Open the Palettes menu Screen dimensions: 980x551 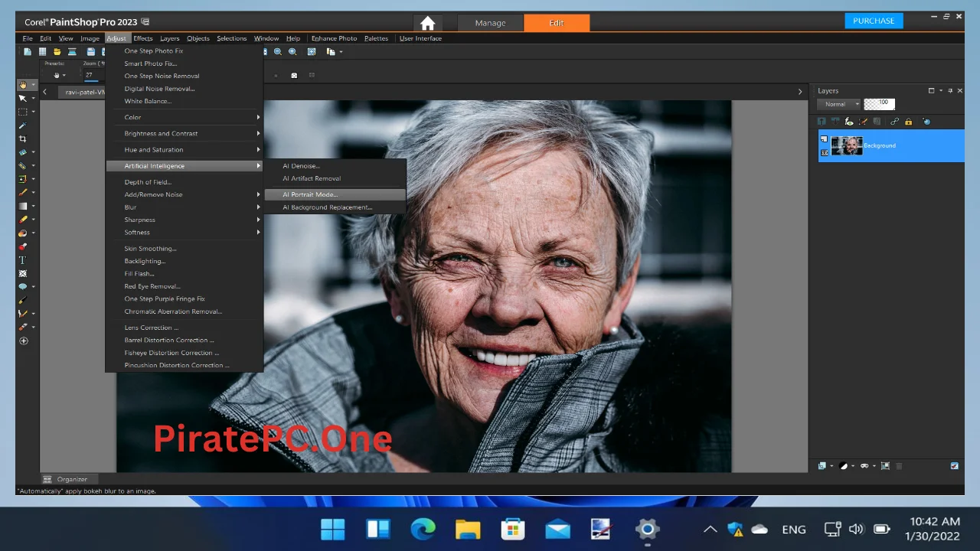[376, 38]
